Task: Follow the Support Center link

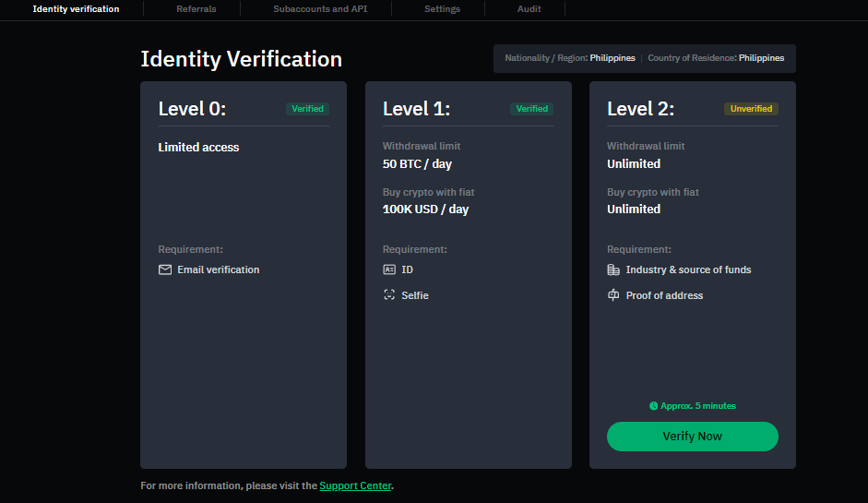Action: 355,485
